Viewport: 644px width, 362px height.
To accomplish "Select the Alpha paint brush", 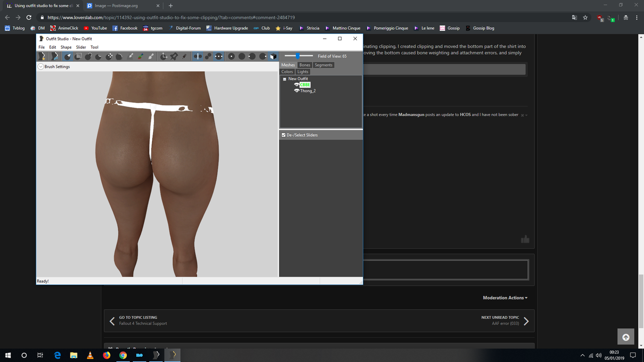I will point(151,56).
